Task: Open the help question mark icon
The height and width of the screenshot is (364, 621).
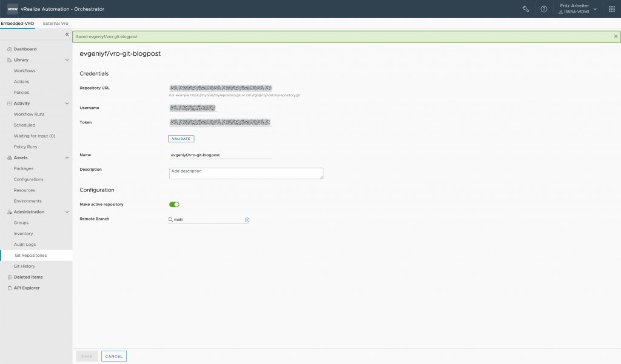Action: point(544,8)
